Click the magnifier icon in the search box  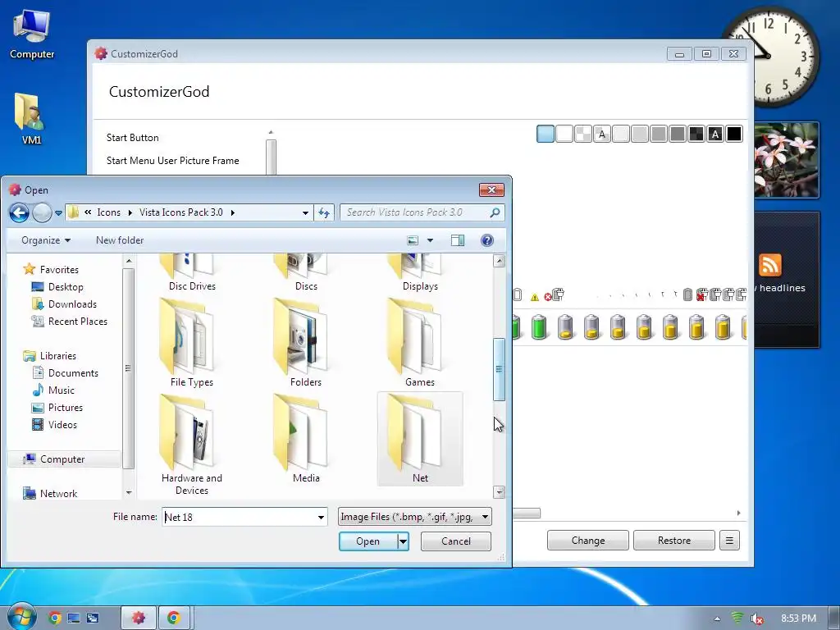coord(495,212)
